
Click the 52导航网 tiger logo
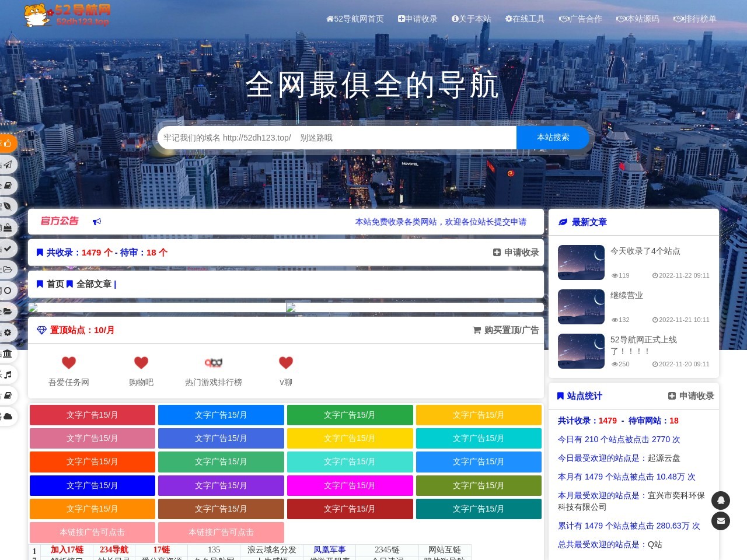coord(67,15)
